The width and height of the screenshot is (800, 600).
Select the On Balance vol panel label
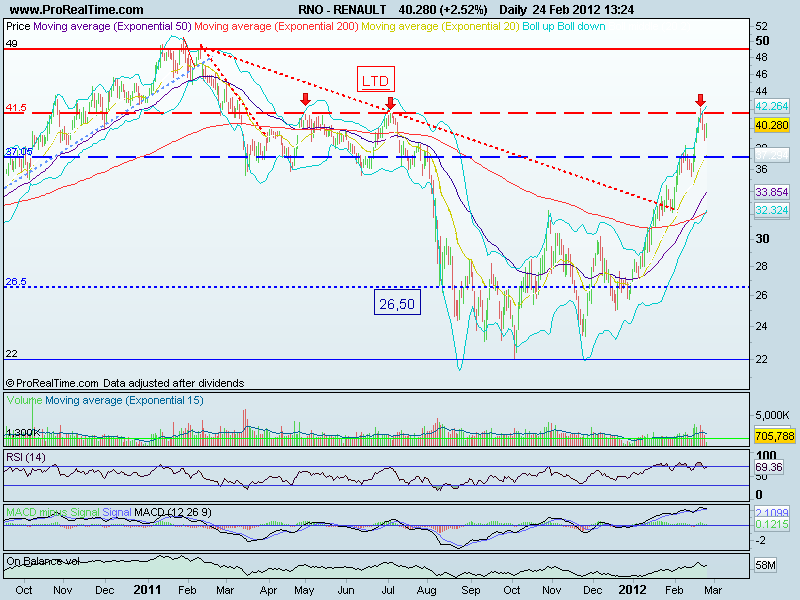pos(43,562)
